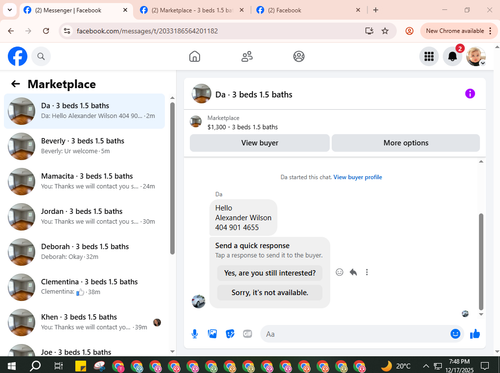This screenshot has height=373, width=500.
Task: Open the Deborah conversation
Action: click(84, 252)
